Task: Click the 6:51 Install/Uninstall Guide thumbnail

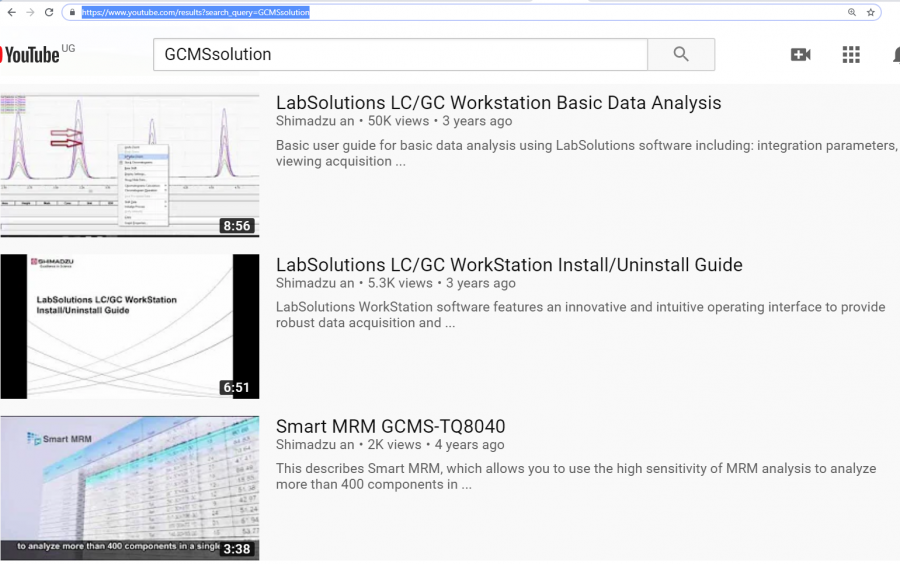Action: pos(130,326)
